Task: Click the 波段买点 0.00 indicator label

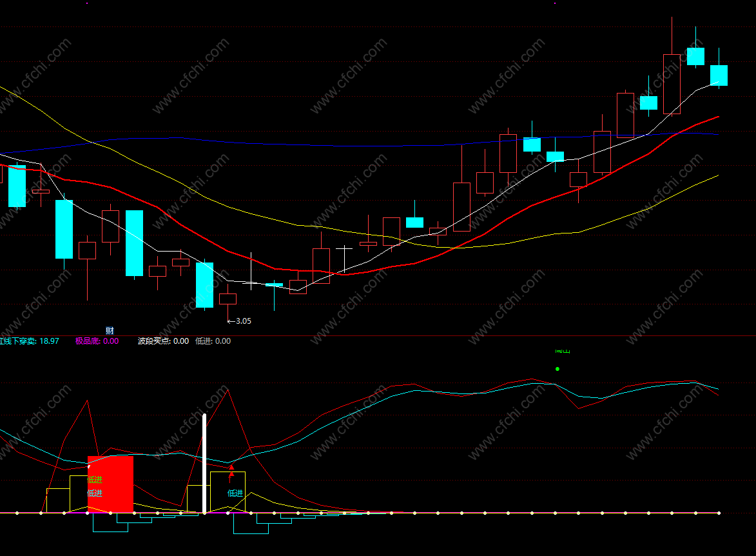Action: (164, 341)
